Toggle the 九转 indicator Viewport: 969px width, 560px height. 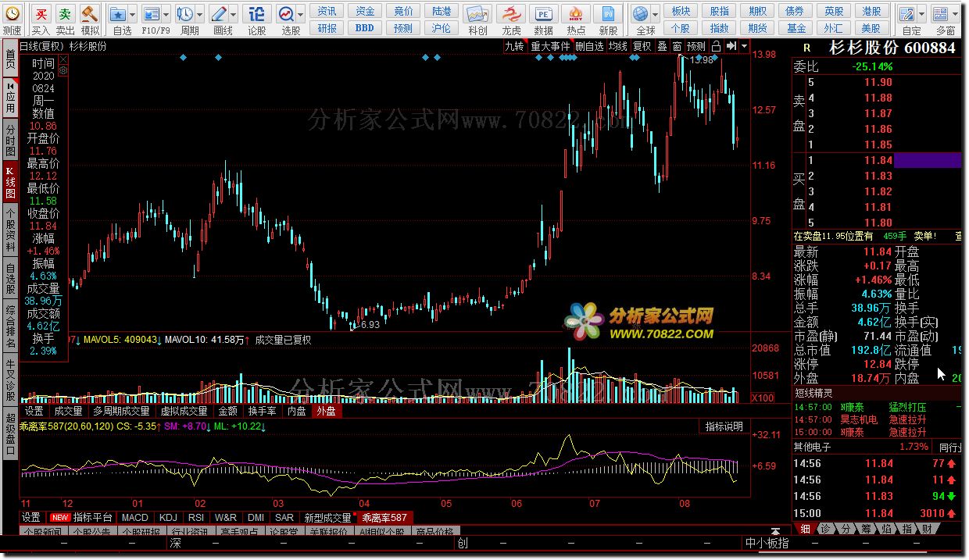pos(514,46)
